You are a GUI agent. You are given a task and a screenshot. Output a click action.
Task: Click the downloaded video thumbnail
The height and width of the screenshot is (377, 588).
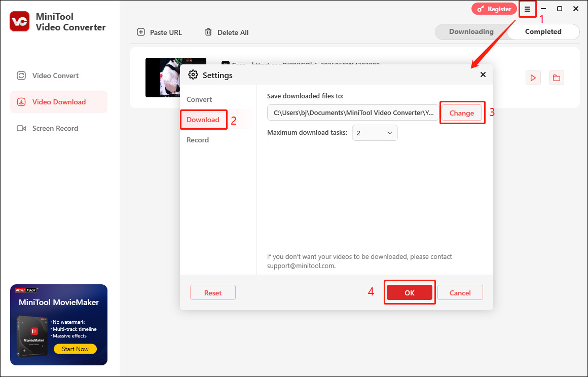pyautogui.click(x=162, y=78)
